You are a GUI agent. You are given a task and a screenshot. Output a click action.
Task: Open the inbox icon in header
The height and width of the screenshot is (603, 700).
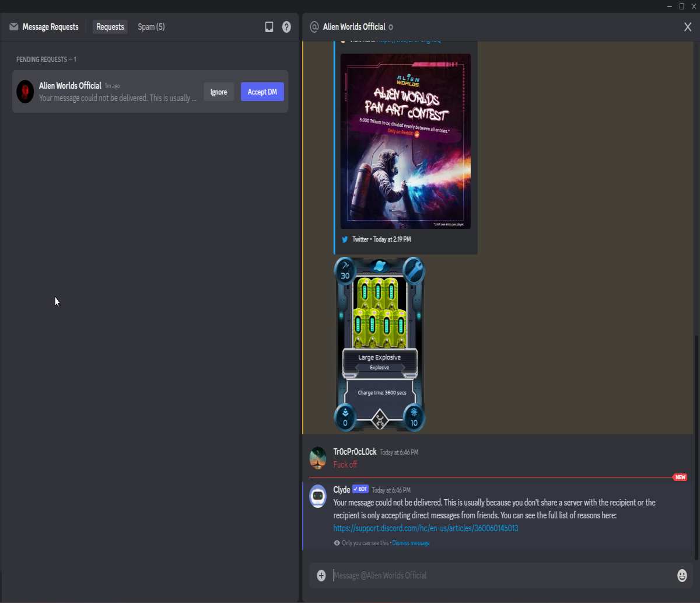pyautogui.click(x=269, y=27)
